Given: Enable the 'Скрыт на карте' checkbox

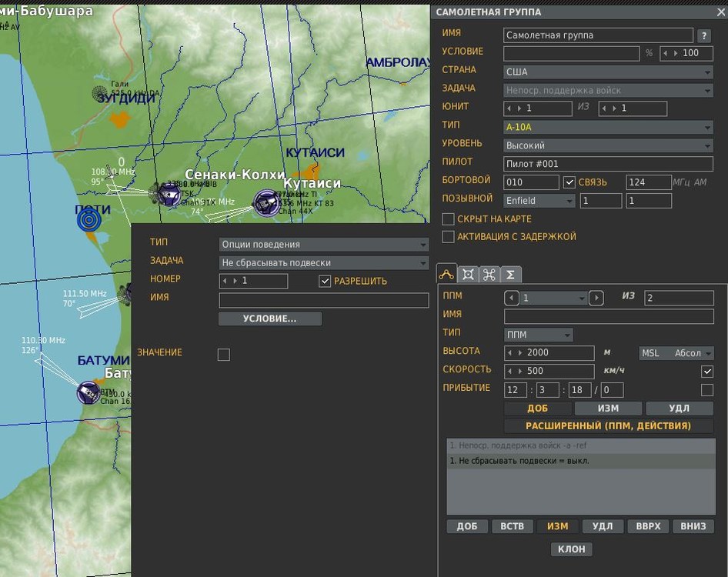Looking at the screenshot, I should point(448,219).
